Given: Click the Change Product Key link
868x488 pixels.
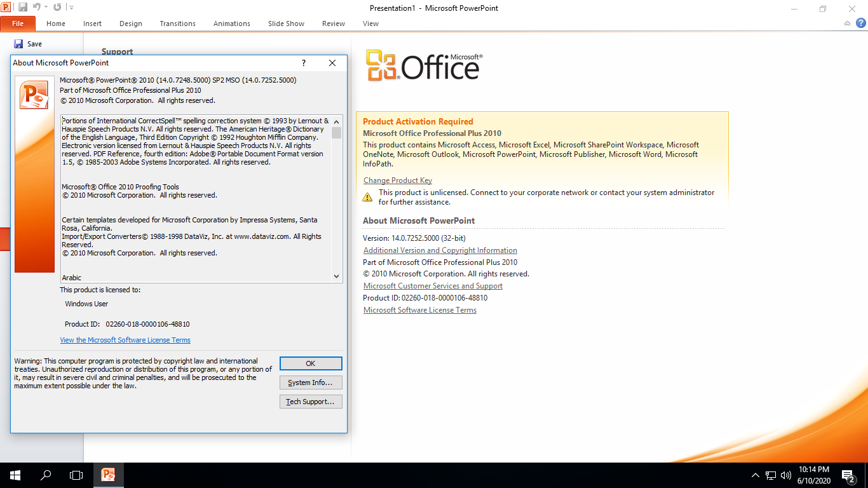Looking at the screenshot, I should tap(398, 180).
